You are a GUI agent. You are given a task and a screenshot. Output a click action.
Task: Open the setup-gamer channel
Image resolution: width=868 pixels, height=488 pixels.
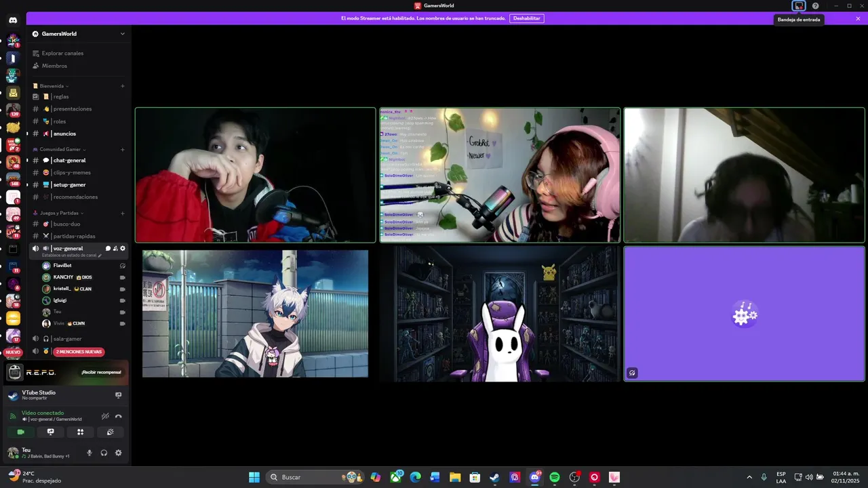(79, 184)
